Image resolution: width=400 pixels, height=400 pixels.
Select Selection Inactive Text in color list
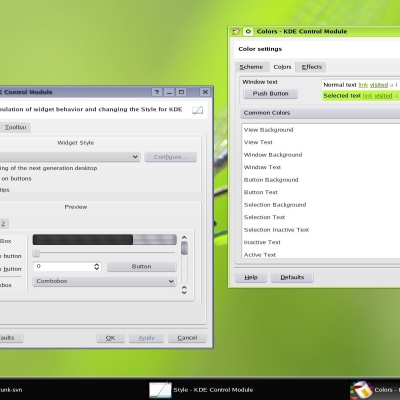tap(276, 230)
